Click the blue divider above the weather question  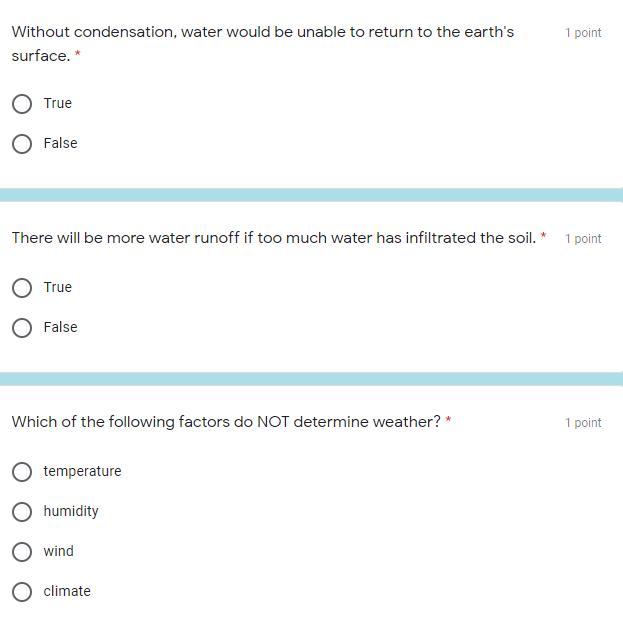tap(311, 379)
